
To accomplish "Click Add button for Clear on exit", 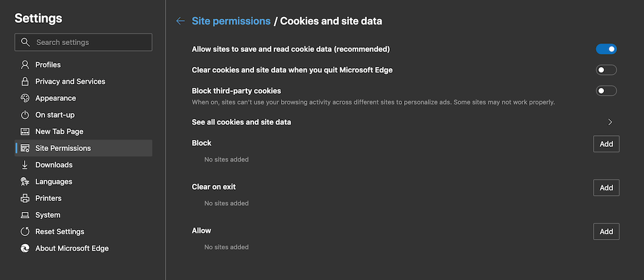I will click(606, 187).
